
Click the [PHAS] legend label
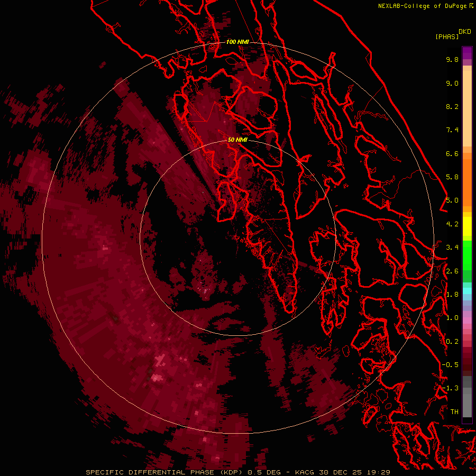(x=447, y=36)
